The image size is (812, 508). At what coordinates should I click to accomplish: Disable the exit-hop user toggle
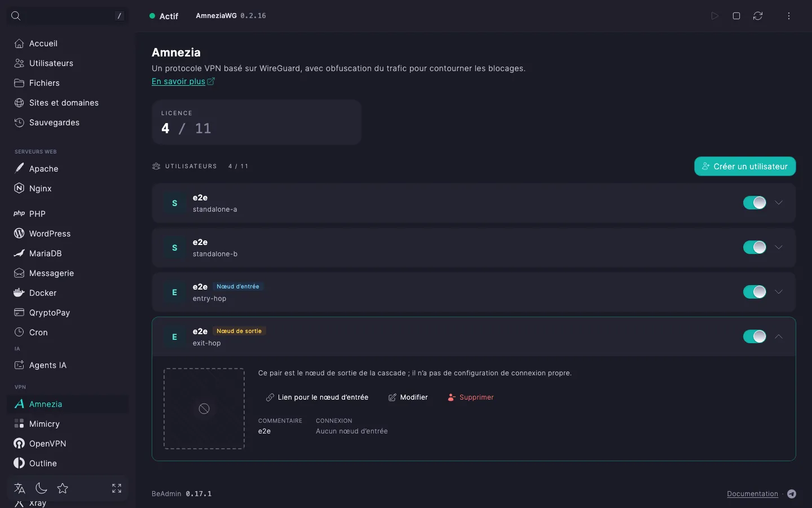754,336
